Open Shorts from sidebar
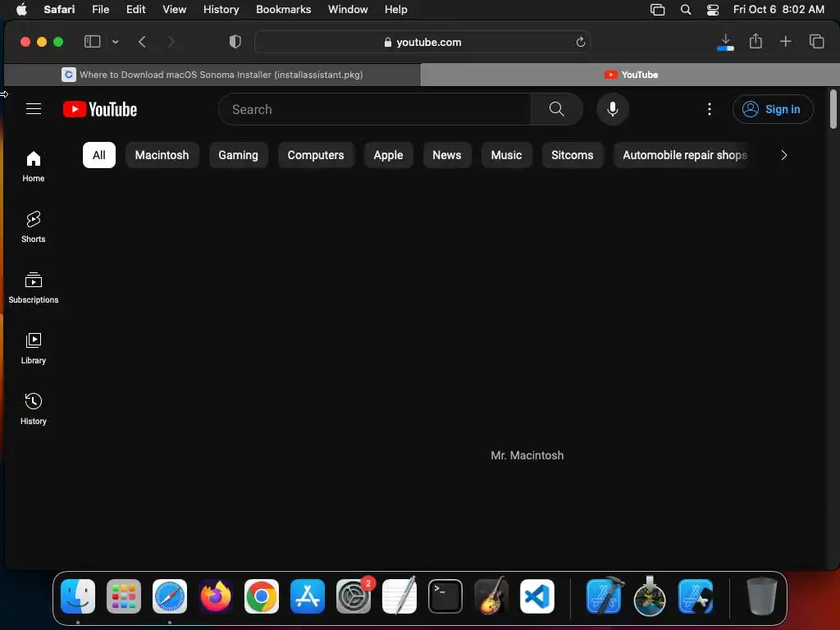Screen dimensions: 840x630 [33, 227]
